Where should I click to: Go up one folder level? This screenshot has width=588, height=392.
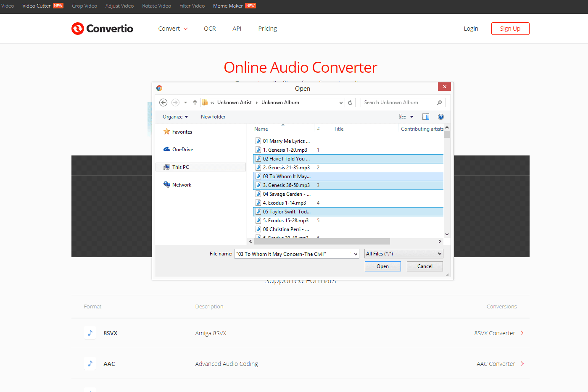pos(195,103)
